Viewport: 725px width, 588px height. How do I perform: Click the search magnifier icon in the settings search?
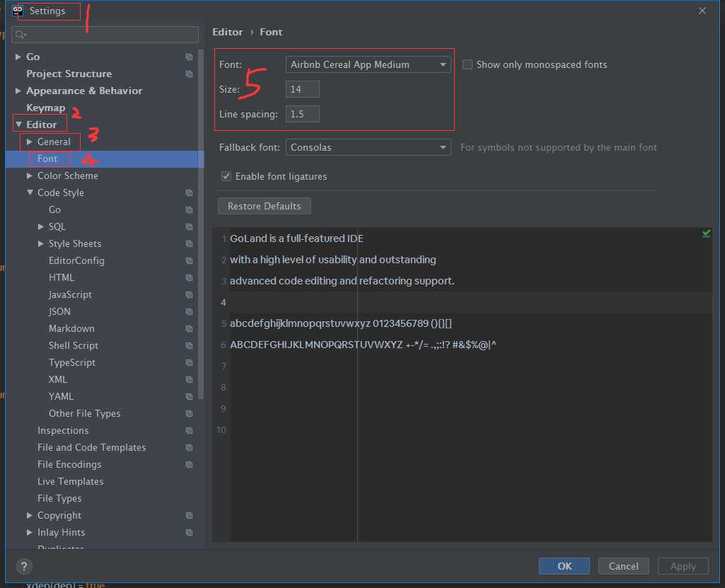click(21, 35)
